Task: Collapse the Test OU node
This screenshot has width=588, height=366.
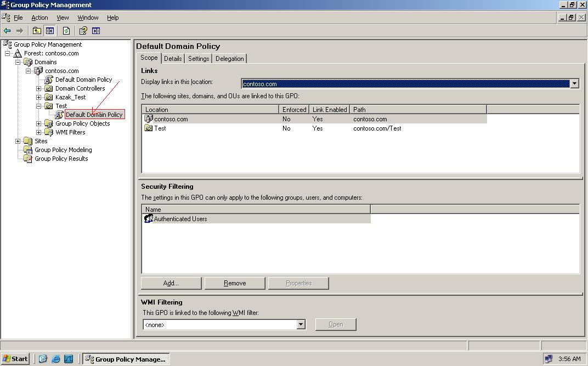Action: (x=38, y=106)
